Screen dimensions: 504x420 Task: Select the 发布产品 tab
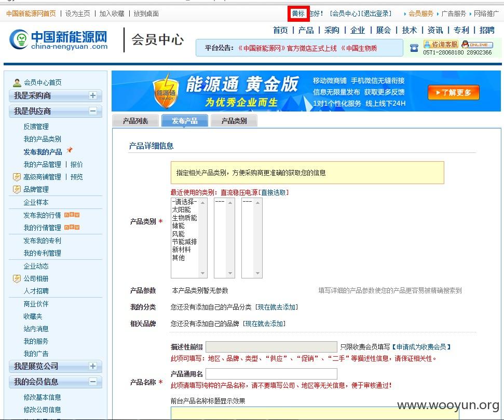(185, 121)
